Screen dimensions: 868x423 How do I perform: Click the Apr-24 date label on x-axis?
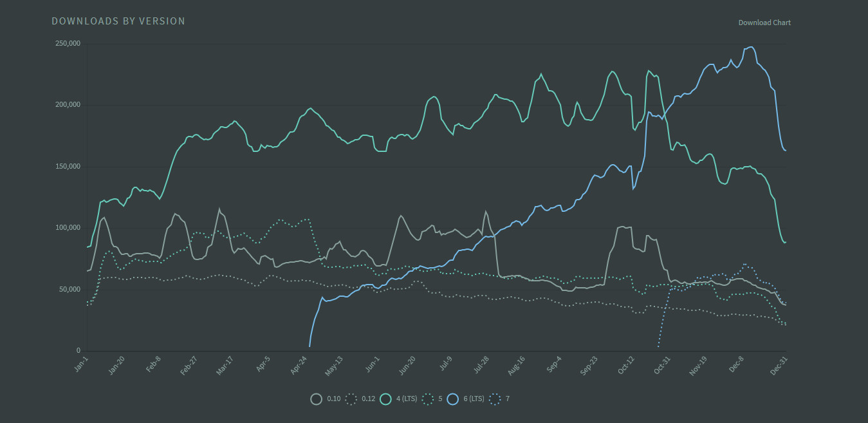[299, 366]
